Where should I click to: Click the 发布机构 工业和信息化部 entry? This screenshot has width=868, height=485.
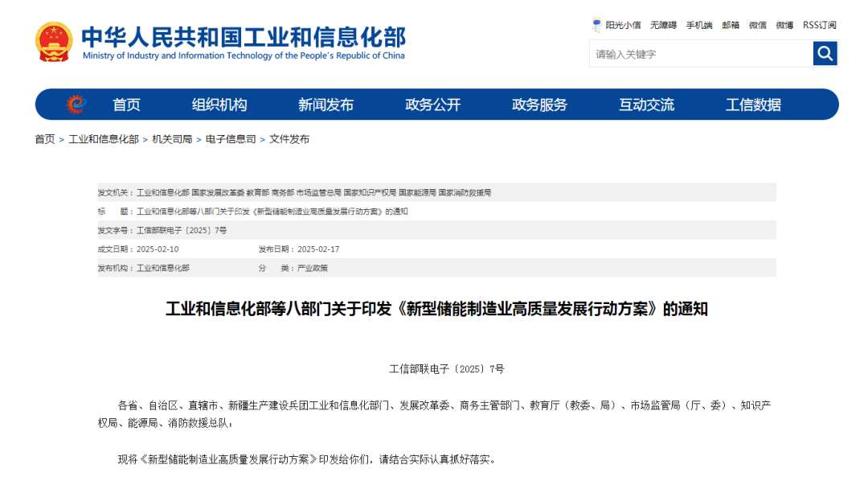coord(144,268)
